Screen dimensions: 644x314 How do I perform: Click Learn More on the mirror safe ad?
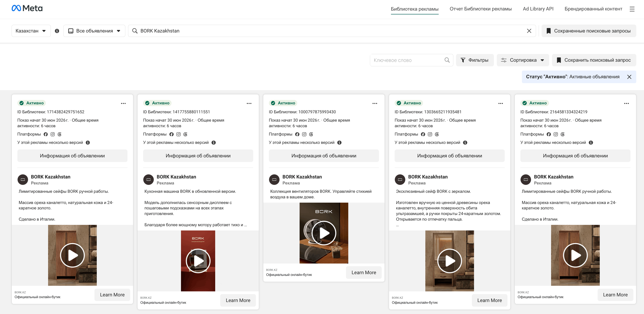point(489,300)
